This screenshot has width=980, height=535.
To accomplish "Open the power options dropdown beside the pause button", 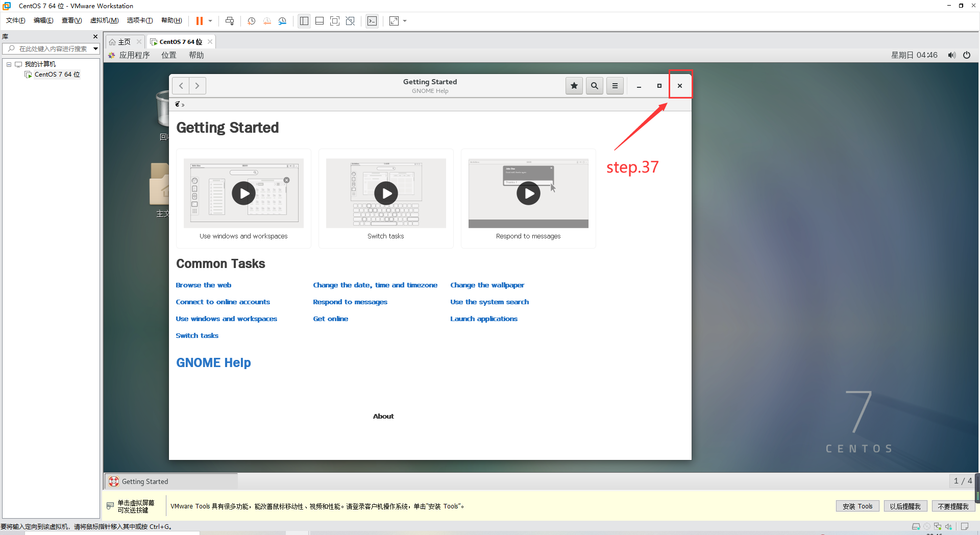I will (210, 21).
